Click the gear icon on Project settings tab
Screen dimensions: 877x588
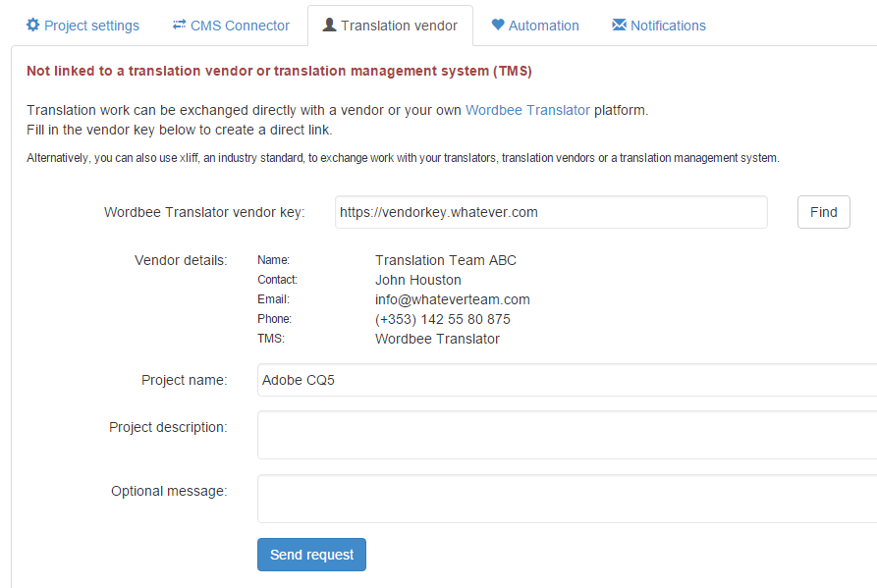pyautogui.click(x=32, y=26)
